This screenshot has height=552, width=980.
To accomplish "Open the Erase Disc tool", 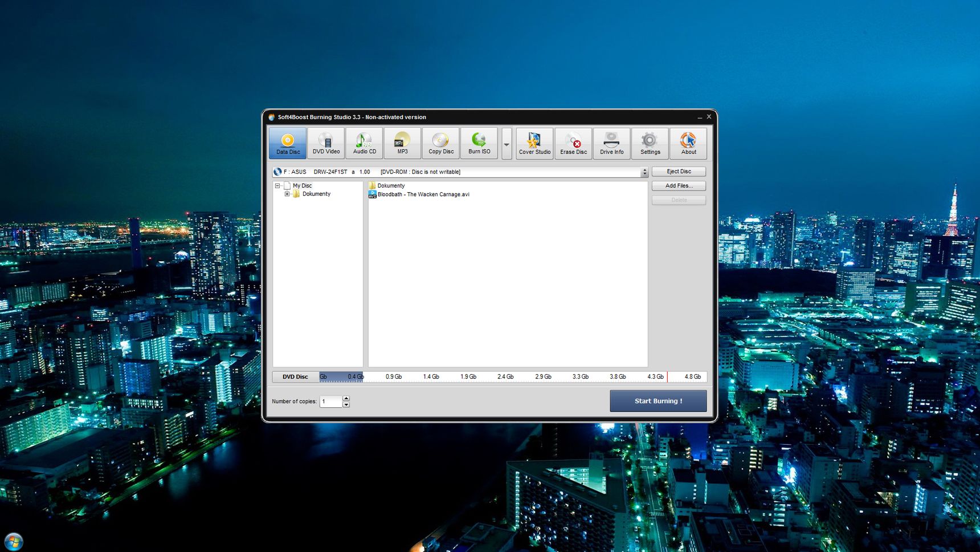I will 573,143.
